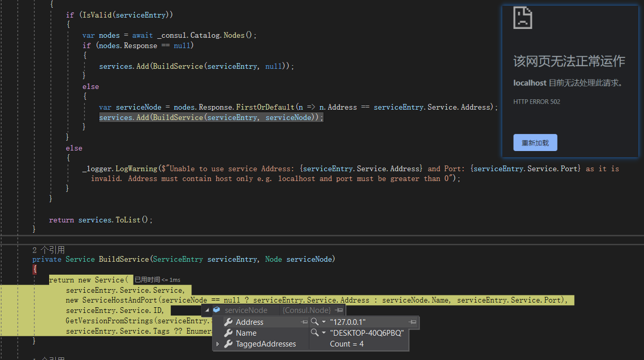
Task: Click the nodes.Response == null condition
Action: 144,46
